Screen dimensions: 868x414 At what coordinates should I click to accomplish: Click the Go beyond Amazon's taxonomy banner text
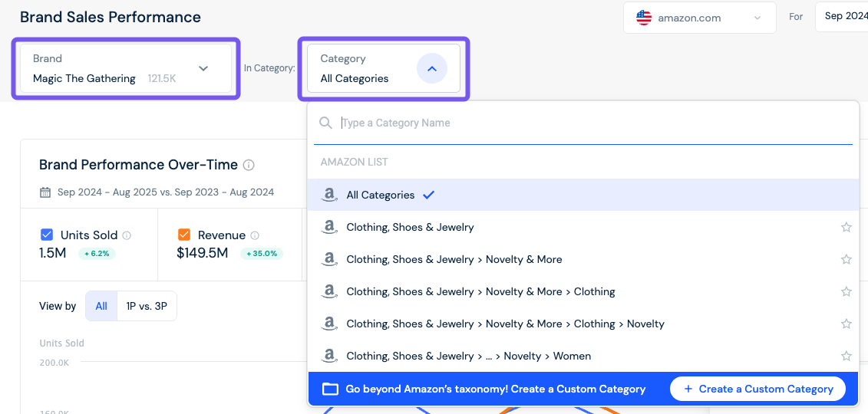click(496, 389)
